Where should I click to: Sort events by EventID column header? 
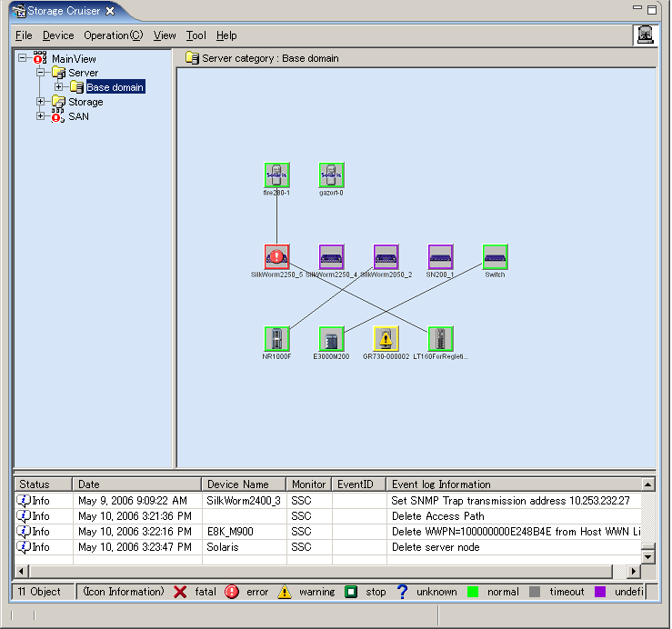click(358, 484)
